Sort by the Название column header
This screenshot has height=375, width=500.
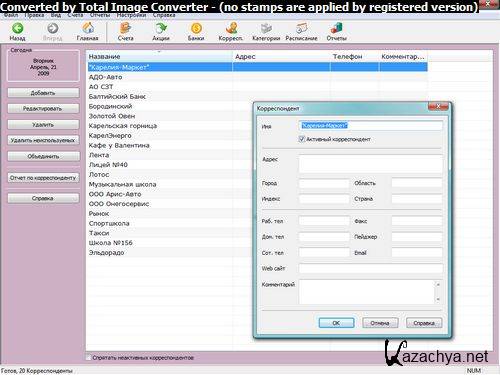point(159,56)
